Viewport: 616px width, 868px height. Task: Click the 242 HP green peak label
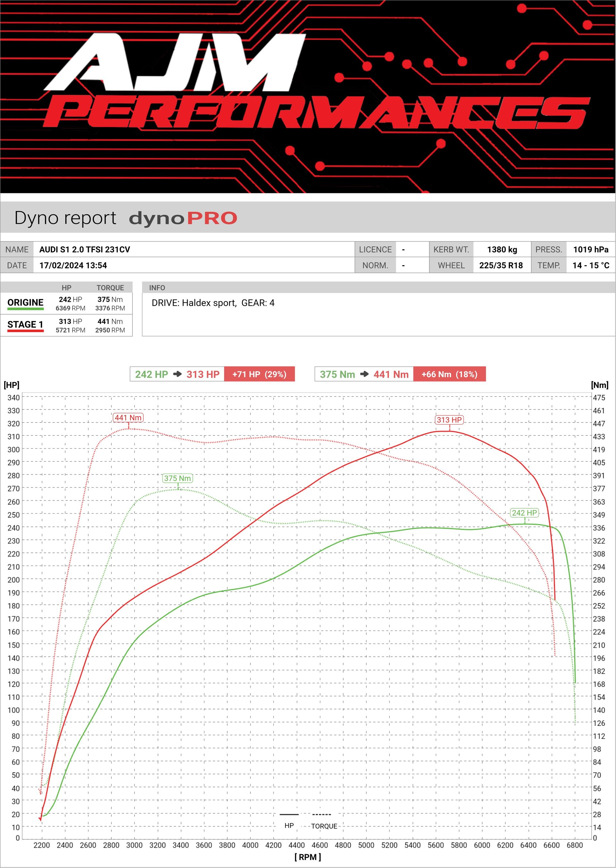tap(524, 513)
